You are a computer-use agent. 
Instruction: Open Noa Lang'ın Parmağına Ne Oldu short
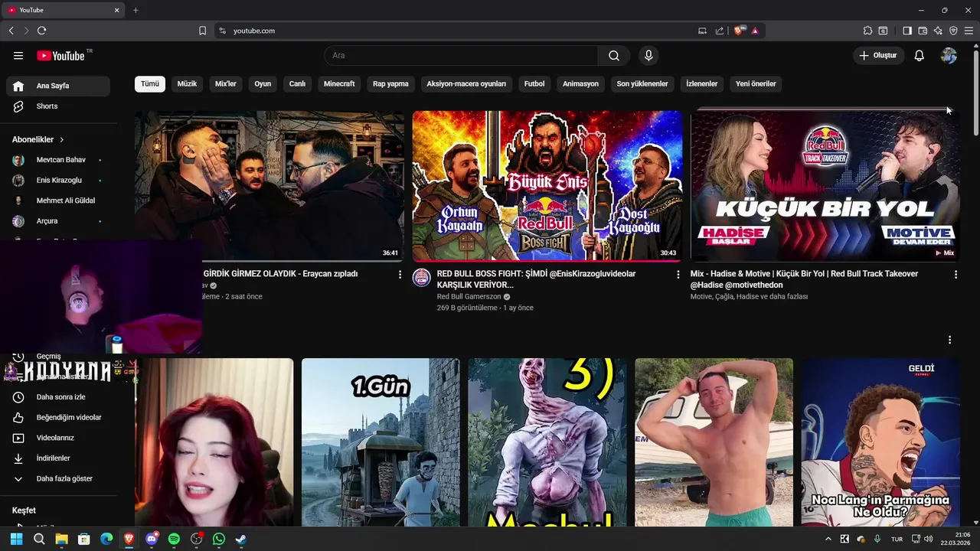pyautogui.click(x=880, y=442)
